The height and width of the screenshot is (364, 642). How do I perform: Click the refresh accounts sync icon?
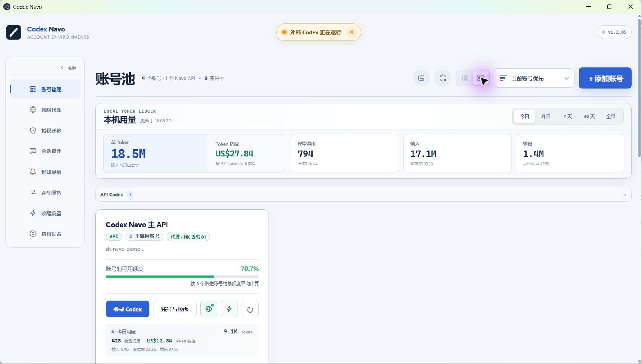tap(443, 78)
